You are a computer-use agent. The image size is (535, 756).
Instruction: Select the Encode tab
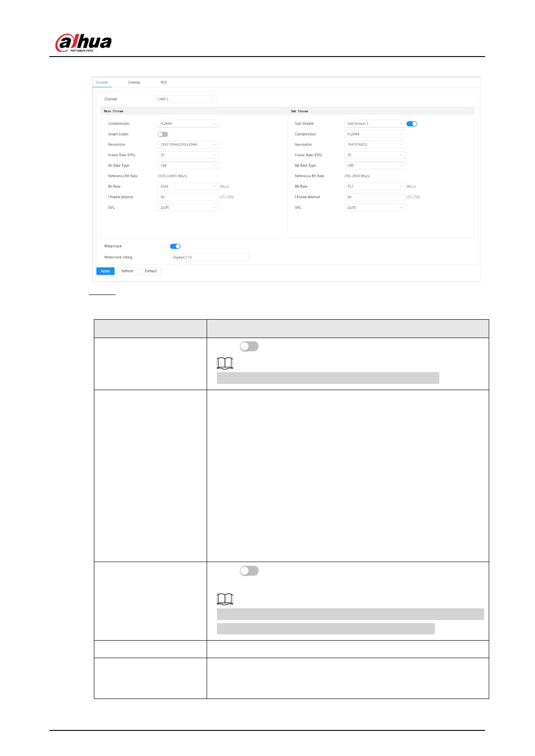click(102, 83)
